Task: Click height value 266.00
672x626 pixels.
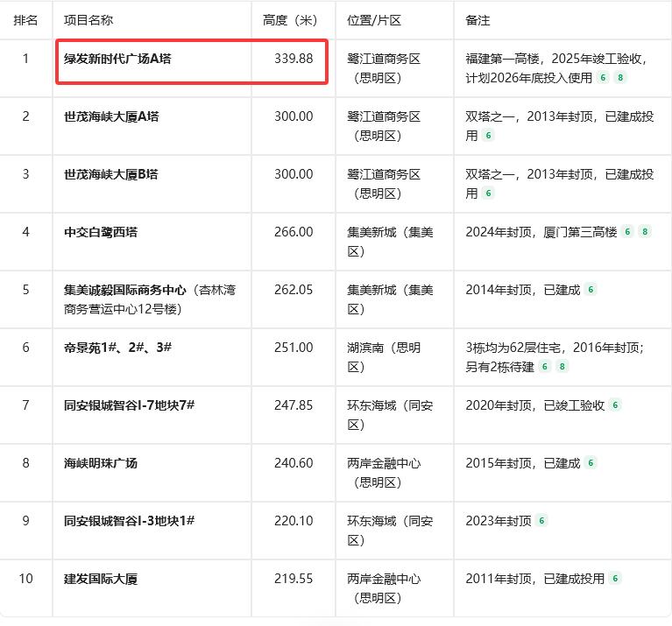Action: pyautogui.click(x=294, y=232)
